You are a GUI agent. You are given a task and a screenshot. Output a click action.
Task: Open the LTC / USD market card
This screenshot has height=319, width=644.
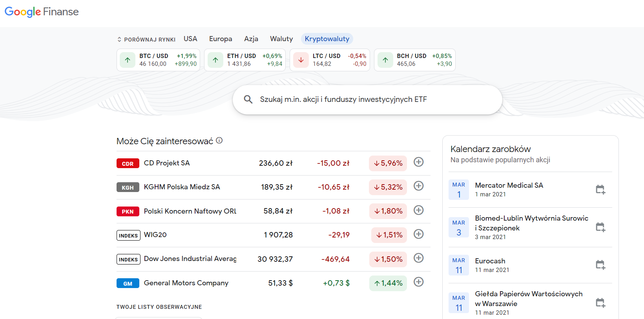click(330, 60)
